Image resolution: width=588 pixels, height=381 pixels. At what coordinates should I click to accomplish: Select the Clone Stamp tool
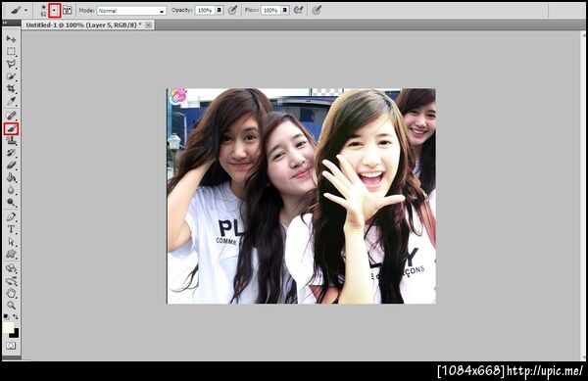[11, 141]
